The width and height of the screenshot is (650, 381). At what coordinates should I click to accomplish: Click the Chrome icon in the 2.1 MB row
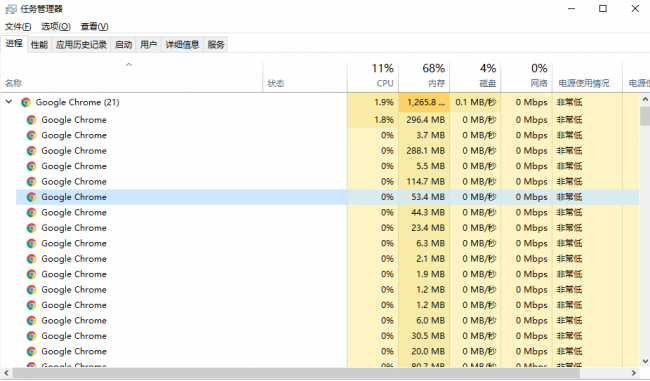(x=32, y=259)
